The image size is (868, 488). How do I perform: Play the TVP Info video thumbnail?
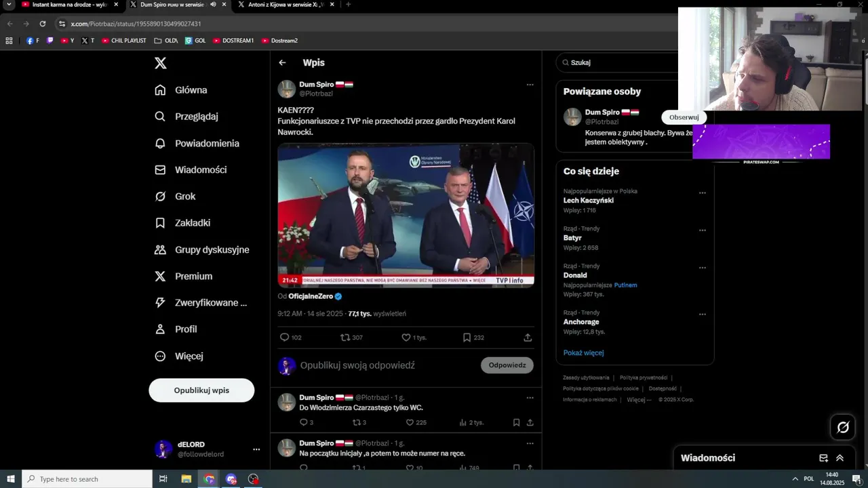406,215
